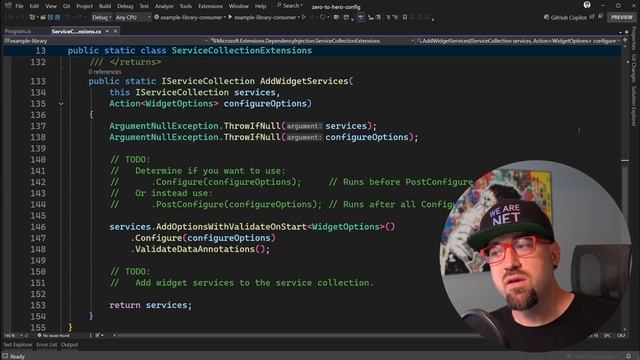Open the Help menu
This screenshot has width=640, height=360.
coord(260,6)
